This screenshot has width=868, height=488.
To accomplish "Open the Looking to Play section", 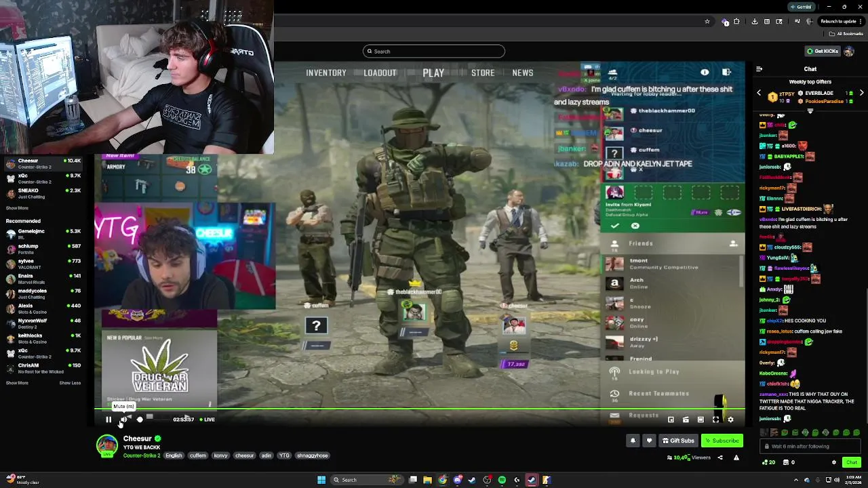I will coord(671,371).
